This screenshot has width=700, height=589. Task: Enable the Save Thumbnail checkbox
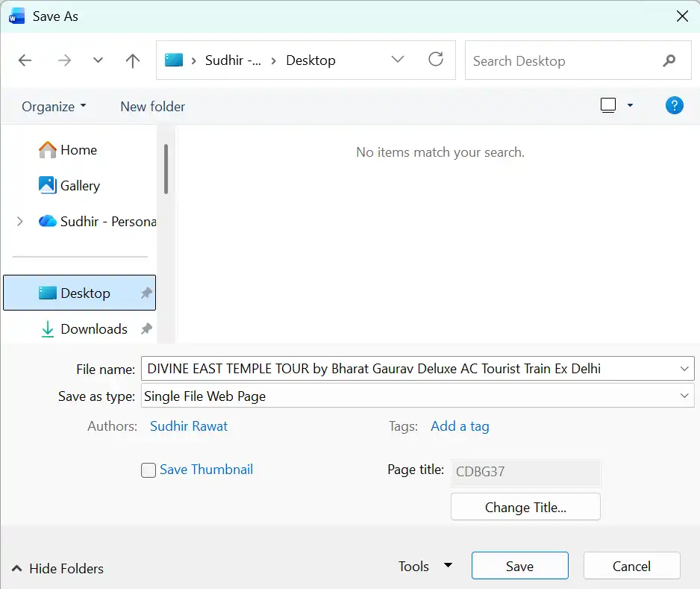click(x=149, y=470)
